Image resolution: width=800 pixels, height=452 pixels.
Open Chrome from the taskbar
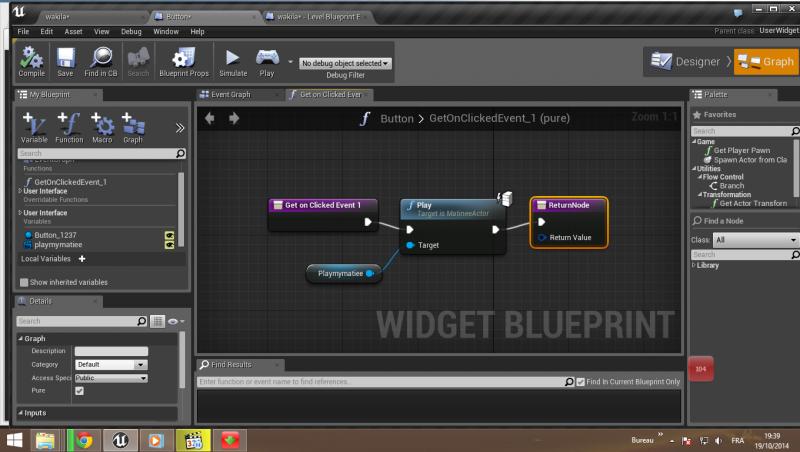pyautogui.click(x=84, y=440)
